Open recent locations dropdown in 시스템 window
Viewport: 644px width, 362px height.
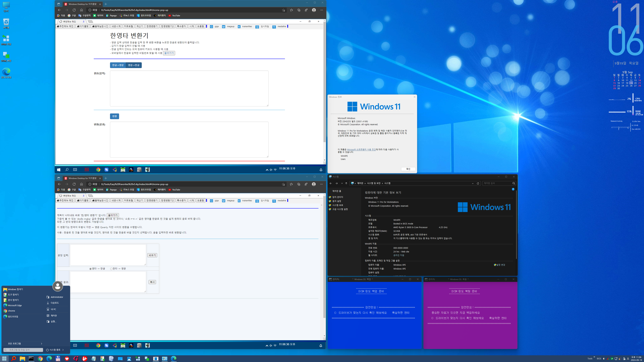[x=342, y=183]
